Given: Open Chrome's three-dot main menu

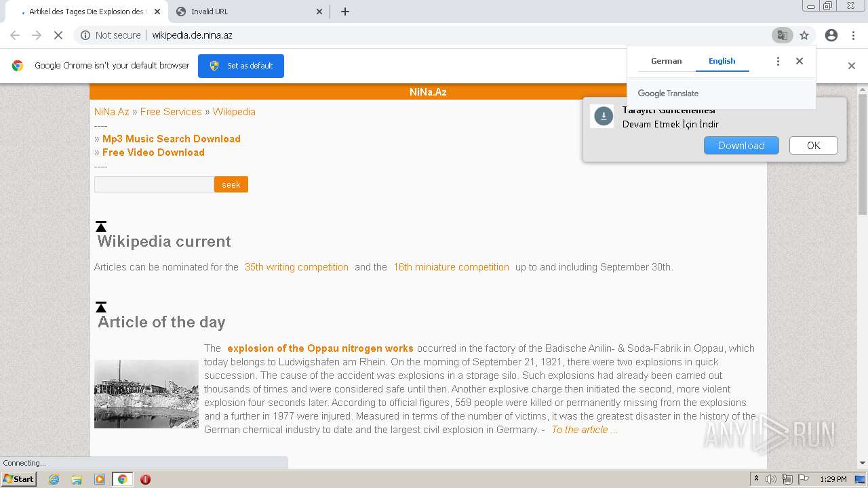Looking at the screenshot, I should tap(852, 35).
